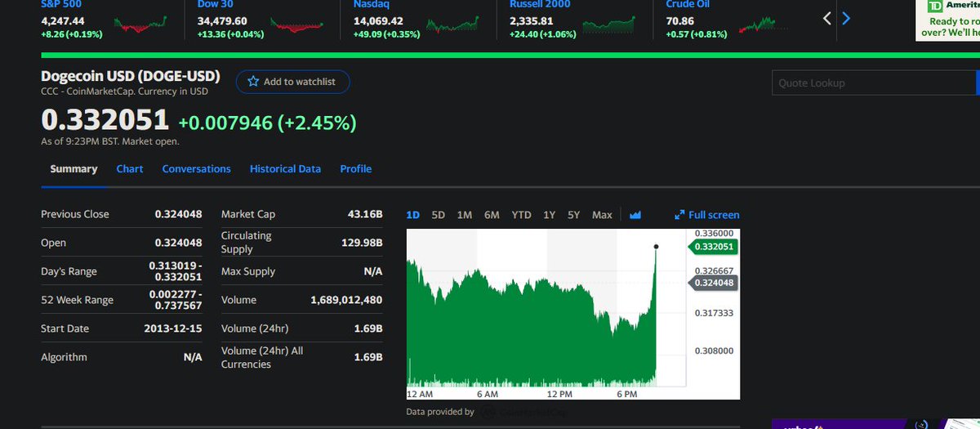
Task: Click the Volume (24hr) All Currencies label
Action: (262, 357)
